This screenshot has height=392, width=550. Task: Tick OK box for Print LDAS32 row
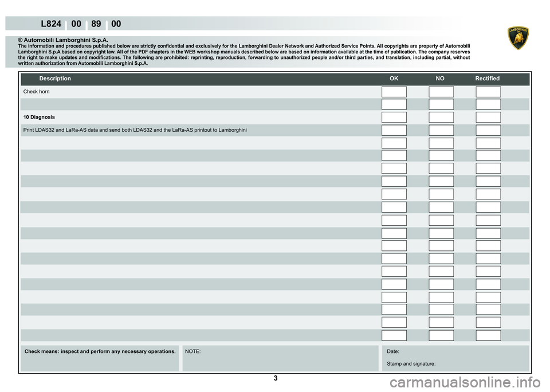394,130
